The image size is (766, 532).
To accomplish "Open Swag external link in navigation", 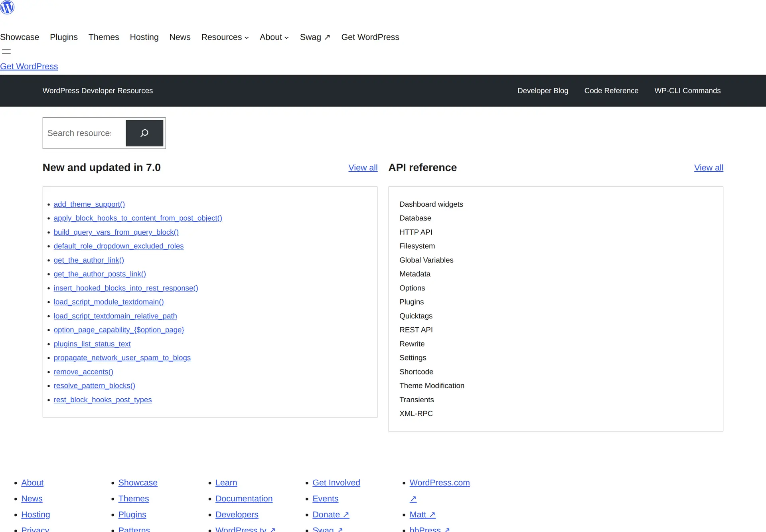I will [315, 37].
